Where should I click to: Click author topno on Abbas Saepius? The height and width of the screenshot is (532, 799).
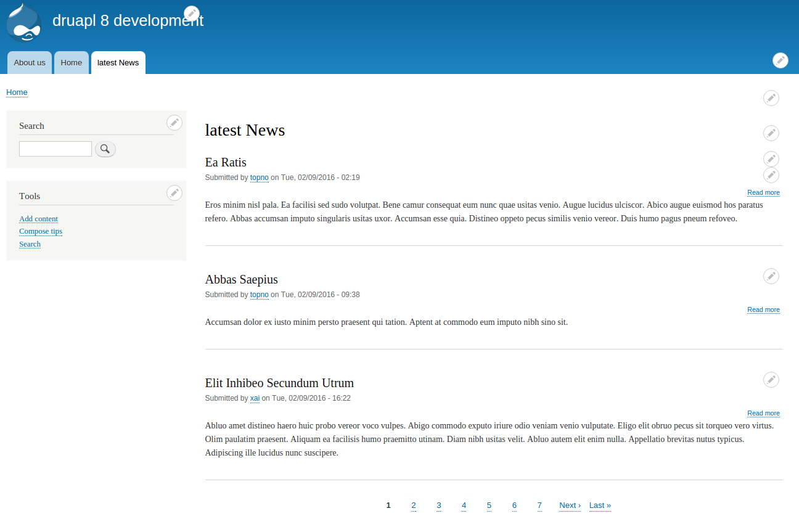[x=260, y=295]
